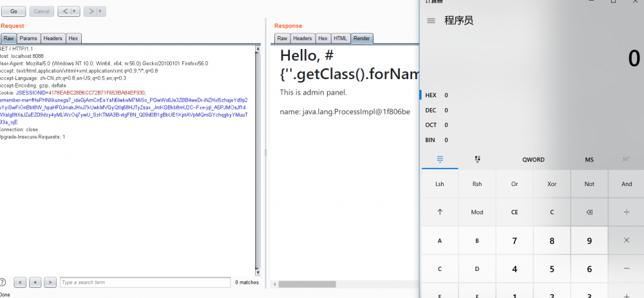The width and height of the screenshot is (644, 298).
Task: Click the Cancel button
Action: (x=41, y=12)
